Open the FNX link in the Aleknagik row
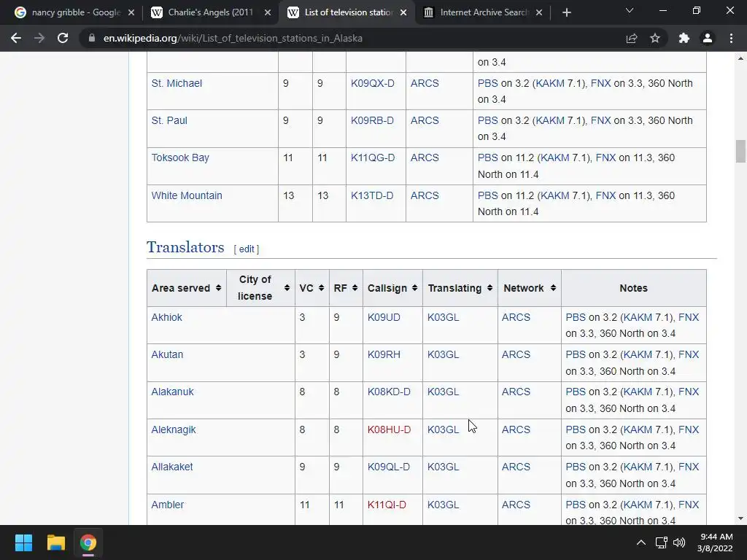This screenshot has height=560, width=747. 689,429
